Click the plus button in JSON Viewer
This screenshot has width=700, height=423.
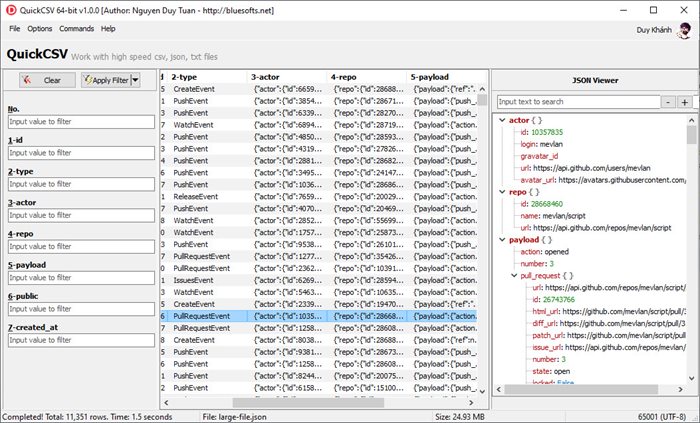pyautogui.click(x=685, y=102)
